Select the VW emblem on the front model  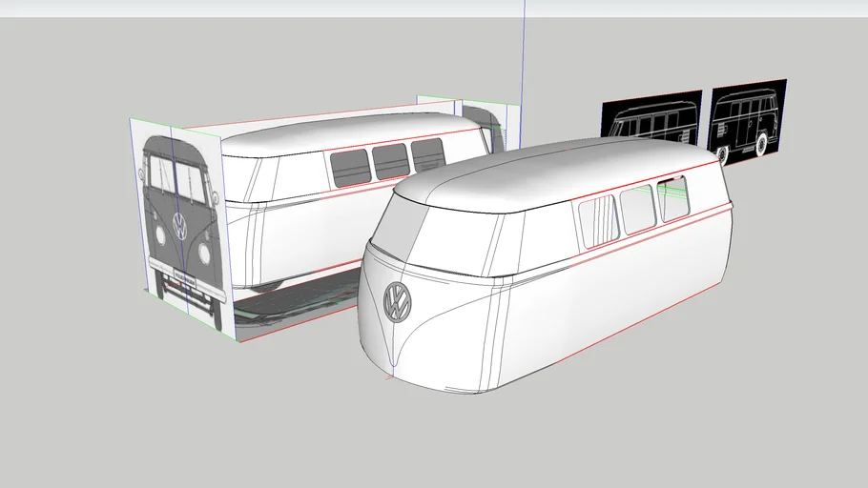coord(398,301)
